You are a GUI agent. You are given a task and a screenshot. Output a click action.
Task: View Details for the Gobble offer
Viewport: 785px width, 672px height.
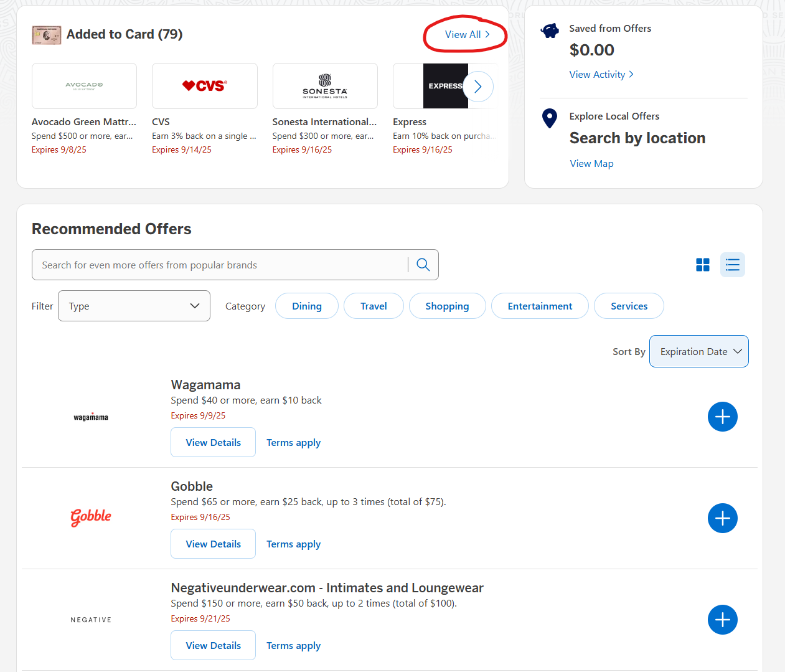click(213, 544)
